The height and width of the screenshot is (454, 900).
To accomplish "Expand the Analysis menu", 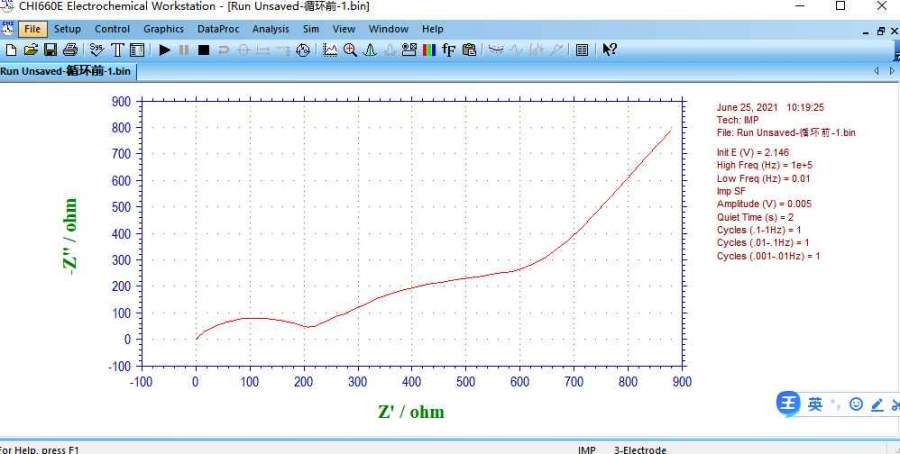I will [x=270, y=29].
